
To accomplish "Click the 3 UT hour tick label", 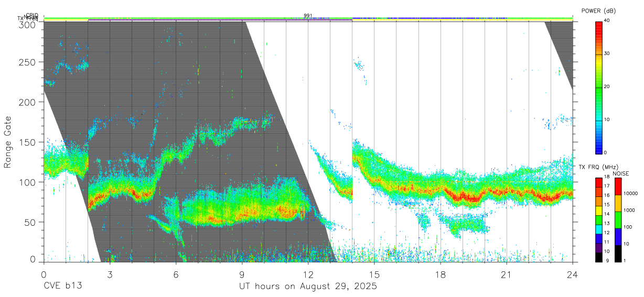I will [x=110, y=274].
